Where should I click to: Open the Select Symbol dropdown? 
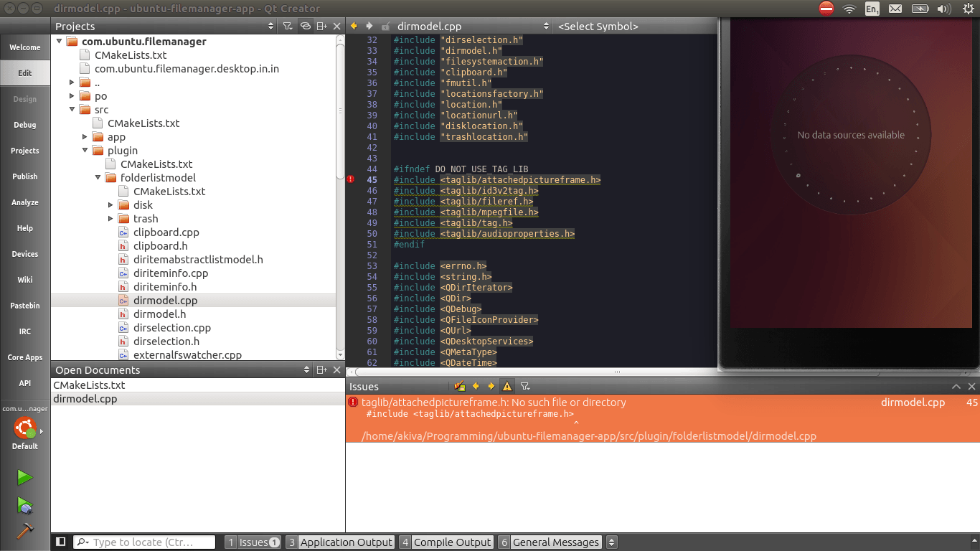tap(634, 26)
